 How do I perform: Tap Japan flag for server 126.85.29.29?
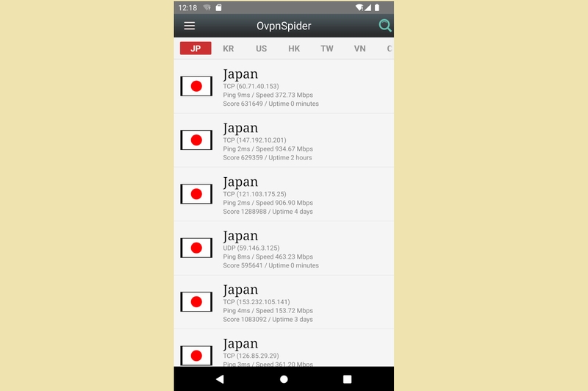(x=196, y=356)
